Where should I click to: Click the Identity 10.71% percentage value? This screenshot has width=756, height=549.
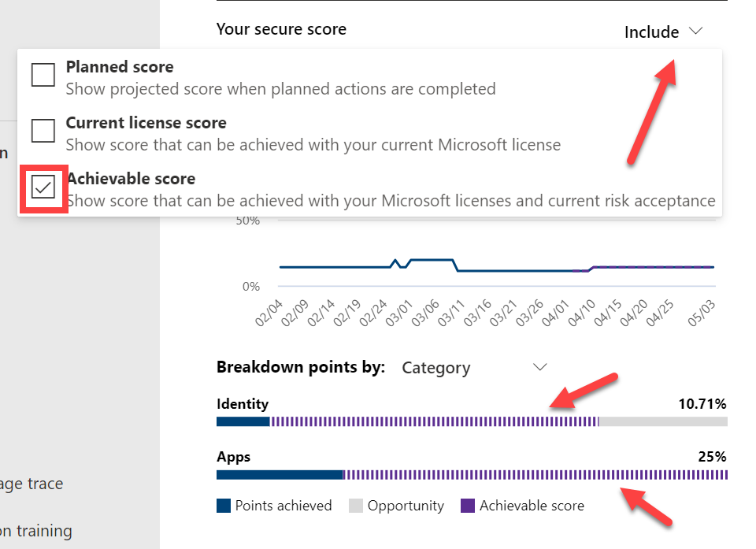(x=702, y=404)
